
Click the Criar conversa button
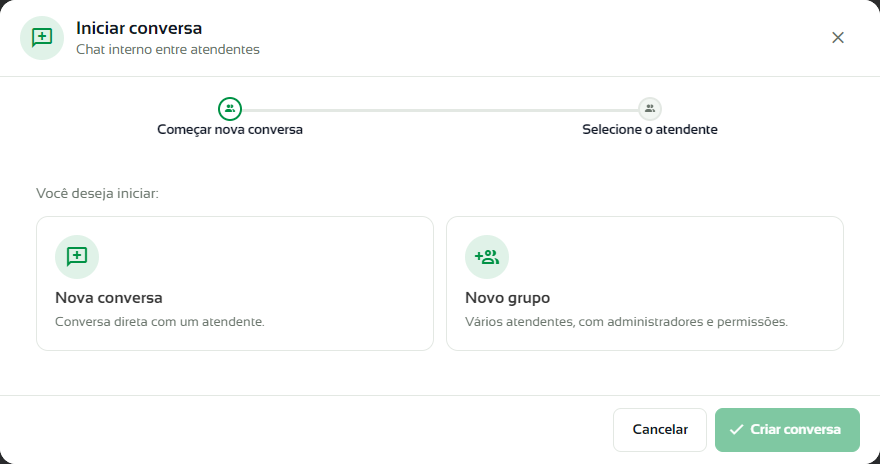pos(787,430)
